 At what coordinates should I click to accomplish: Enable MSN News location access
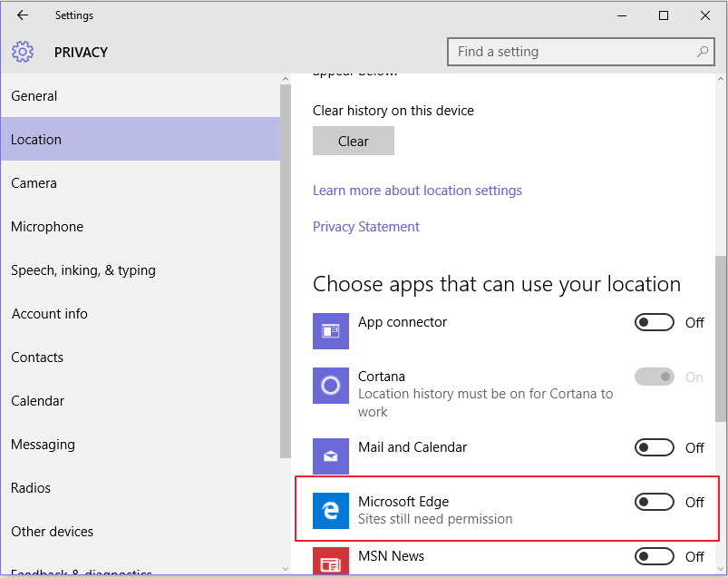tap(654, 555)
